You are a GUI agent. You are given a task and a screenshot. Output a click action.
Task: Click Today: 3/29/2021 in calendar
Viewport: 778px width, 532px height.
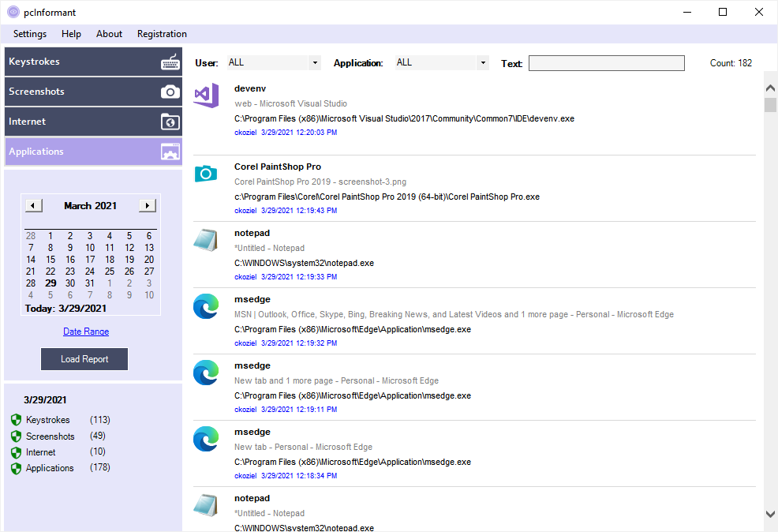(65, 308)
